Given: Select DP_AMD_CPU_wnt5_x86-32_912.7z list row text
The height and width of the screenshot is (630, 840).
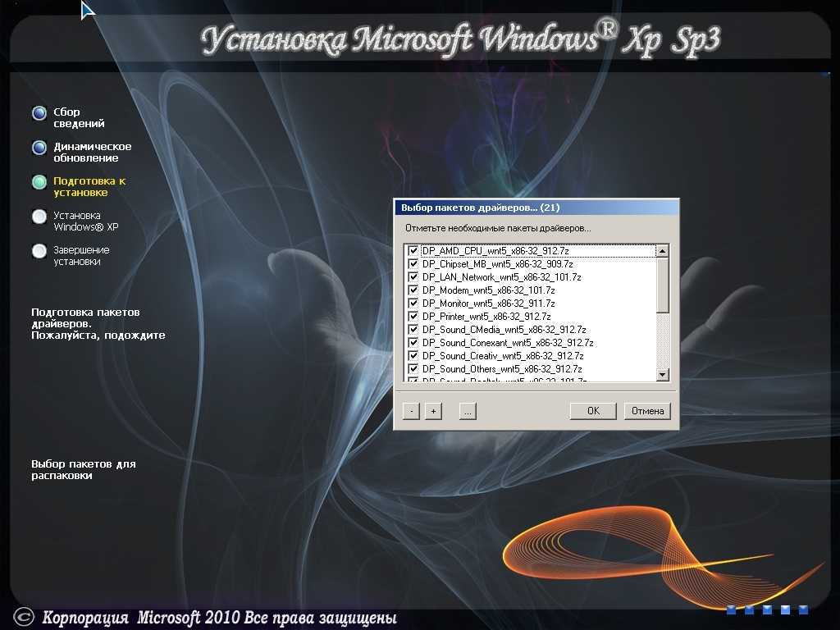Looking at the screenshot, I should pos(495,251).
